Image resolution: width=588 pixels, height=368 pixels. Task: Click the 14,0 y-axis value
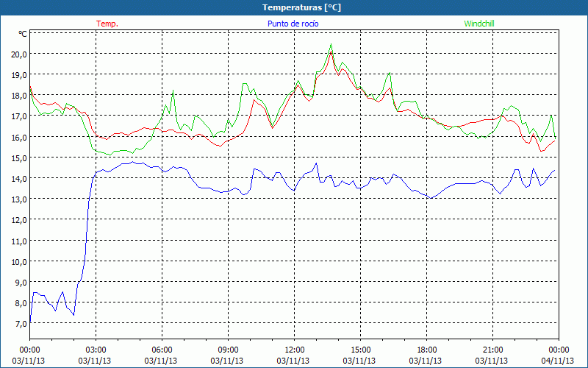[x=19, y=178]
